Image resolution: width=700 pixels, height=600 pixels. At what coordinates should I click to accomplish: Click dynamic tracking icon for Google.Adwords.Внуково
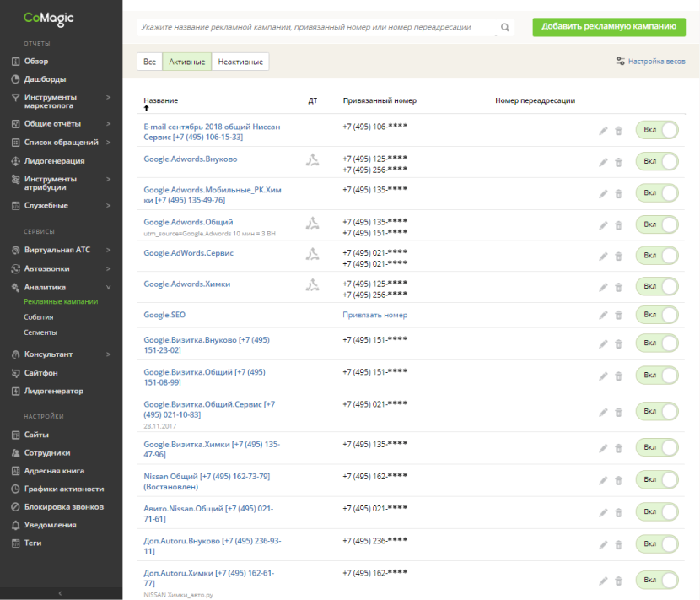point(313,159)
